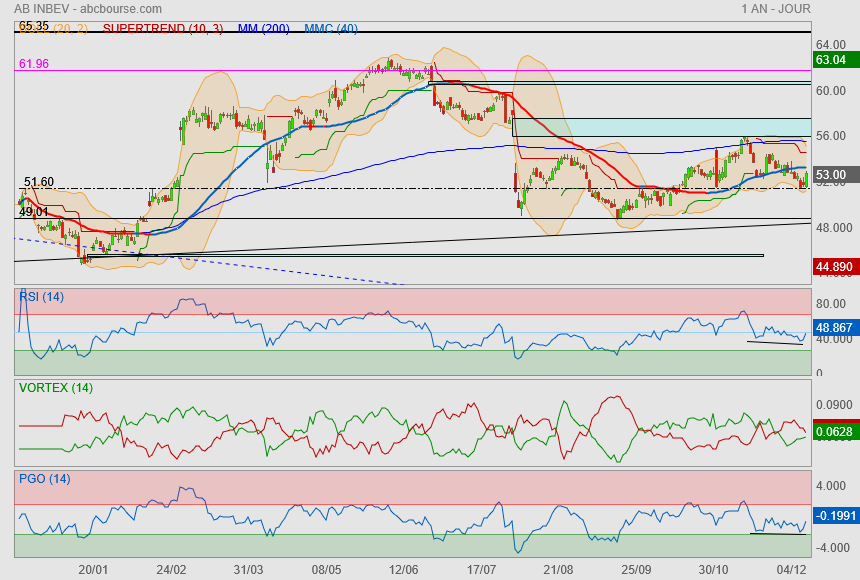Click the red 44.890 price tag
This screenshot has width=860, height=580.
[x=835, y=267]
